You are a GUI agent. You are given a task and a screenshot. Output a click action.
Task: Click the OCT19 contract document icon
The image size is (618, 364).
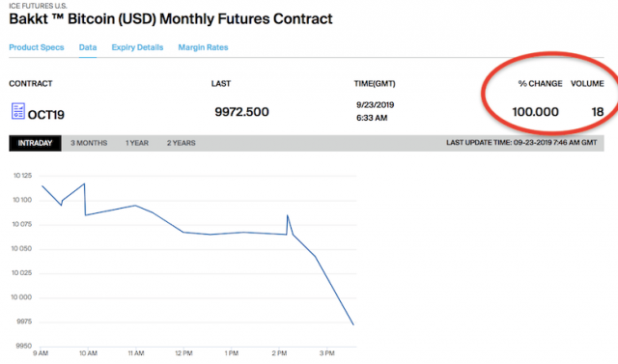pyautogui.click(x=18, y=111)
